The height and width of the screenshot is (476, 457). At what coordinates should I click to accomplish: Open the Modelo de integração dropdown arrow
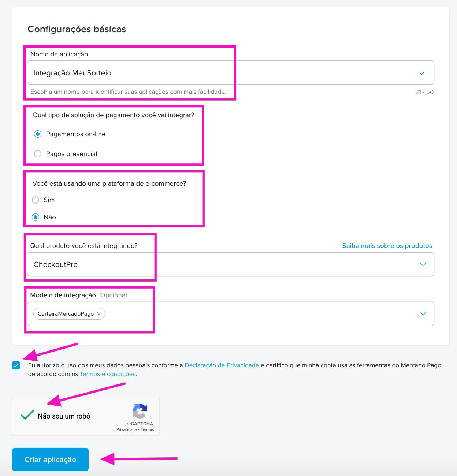pos(423,314)
